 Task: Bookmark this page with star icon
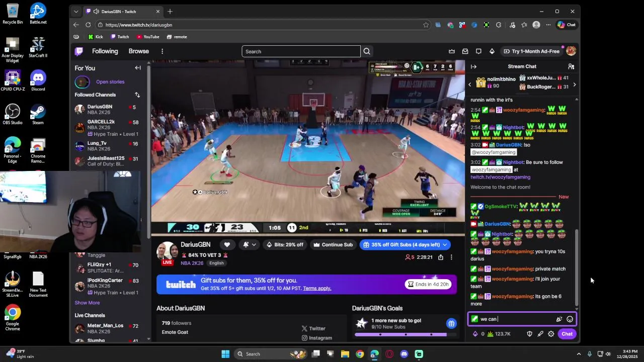[426, 25]
